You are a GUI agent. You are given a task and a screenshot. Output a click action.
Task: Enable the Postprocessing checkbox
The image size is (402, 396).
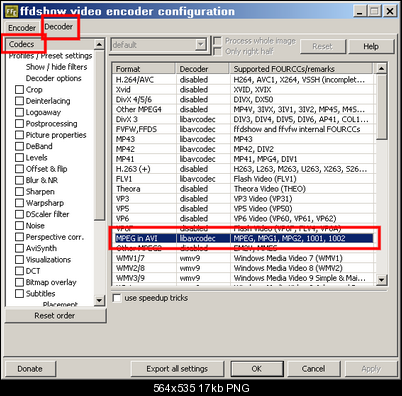pyautogui.click(x=20, y=124)
